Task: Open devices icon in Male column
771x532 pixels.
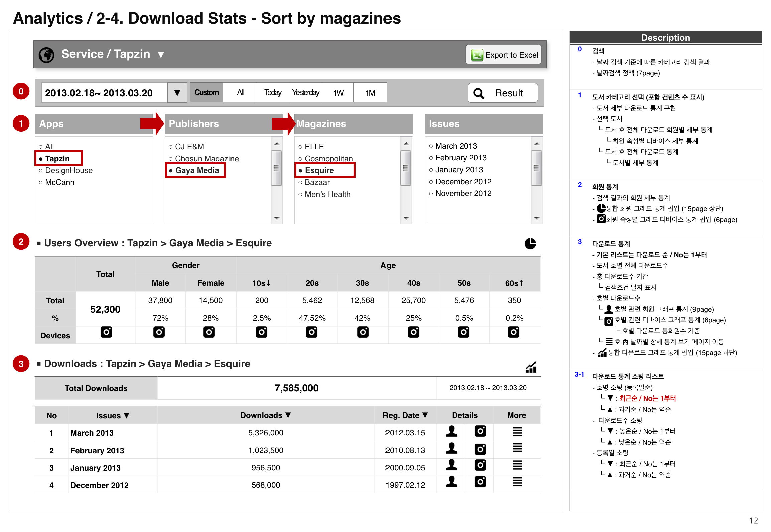Action: pos(159,332)
